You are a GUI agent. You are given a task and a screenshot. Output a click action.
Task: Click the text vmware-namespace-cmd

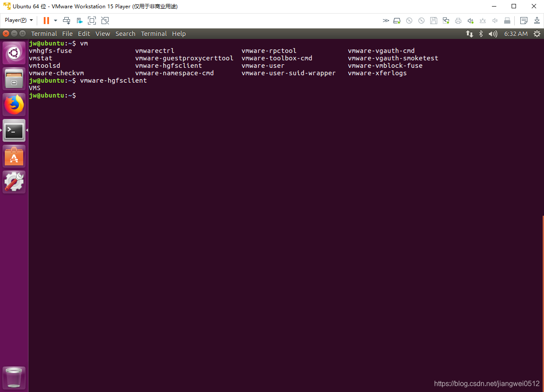pos(175,73)
